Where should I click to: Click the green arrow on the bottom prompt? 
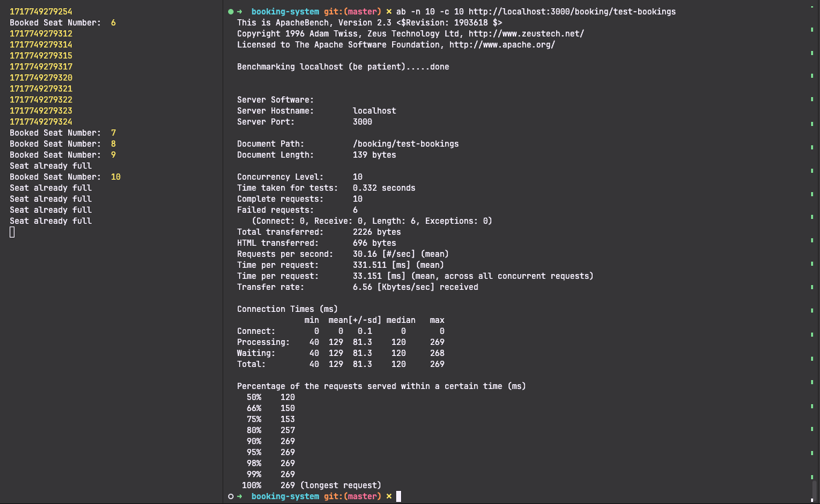240,496
